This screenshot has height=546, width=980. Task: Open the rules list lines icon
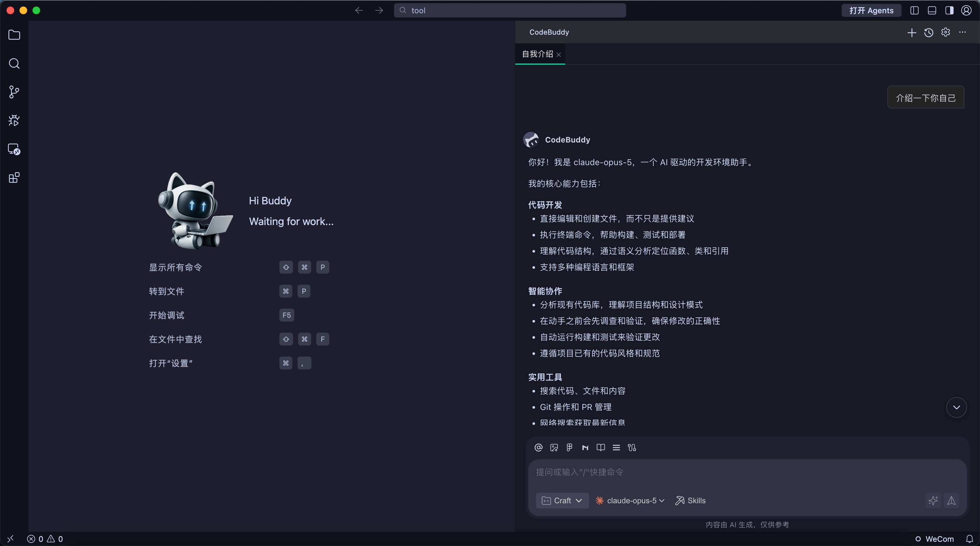click(x=616, y=448)
